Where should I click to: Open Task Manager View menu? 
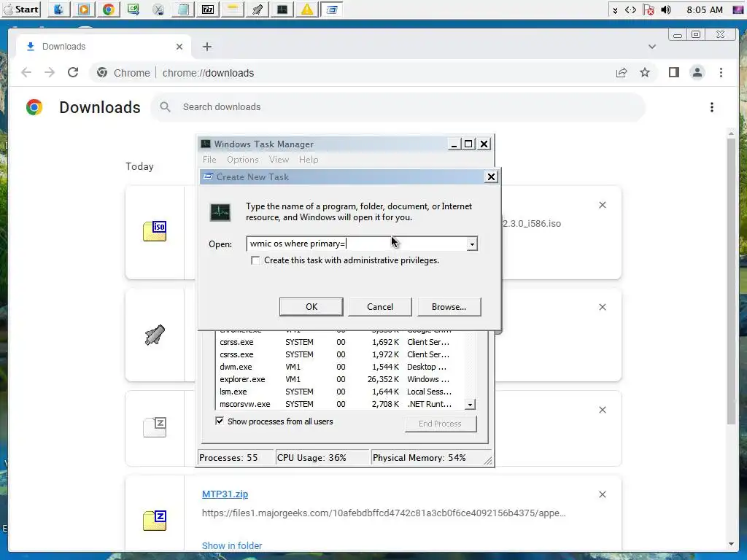279,160
